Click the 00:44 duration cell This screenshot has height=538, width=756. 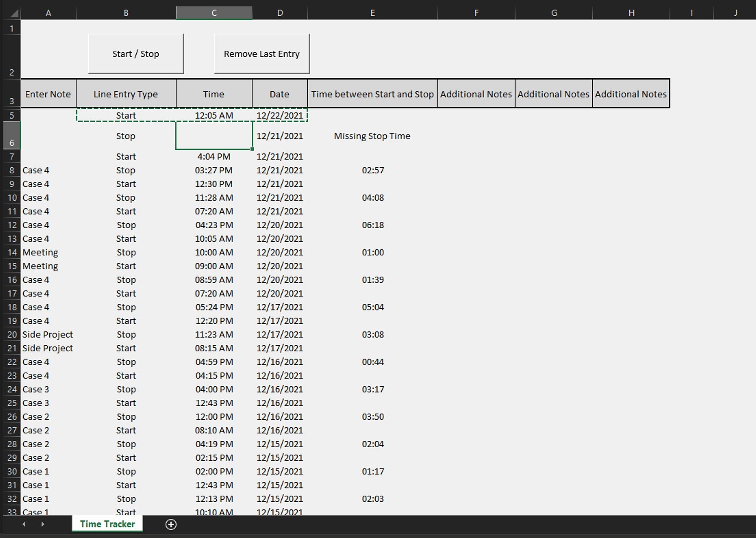click(x=373, y=362)
